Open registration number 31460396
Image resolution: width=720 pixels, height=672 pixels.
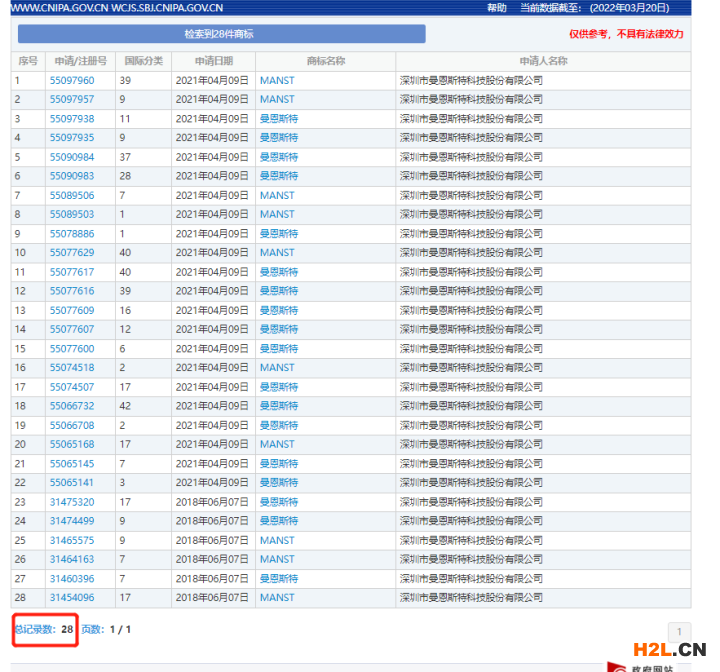[72, 578]
